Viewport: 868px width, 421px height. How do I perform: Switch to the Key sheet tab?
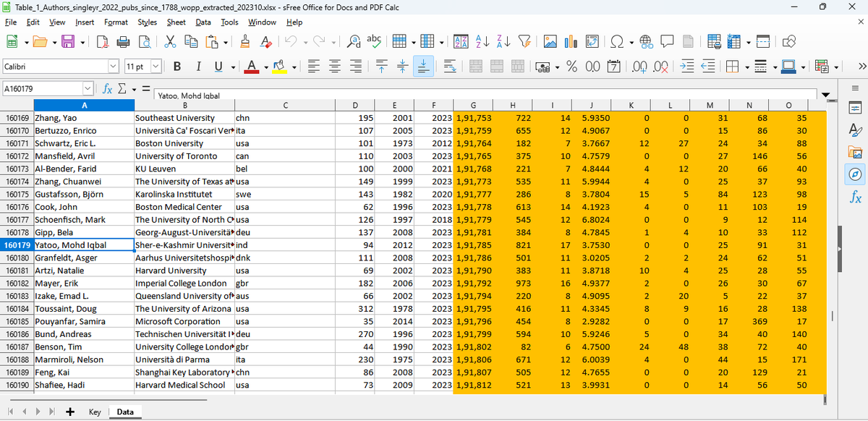pos(95,412)
